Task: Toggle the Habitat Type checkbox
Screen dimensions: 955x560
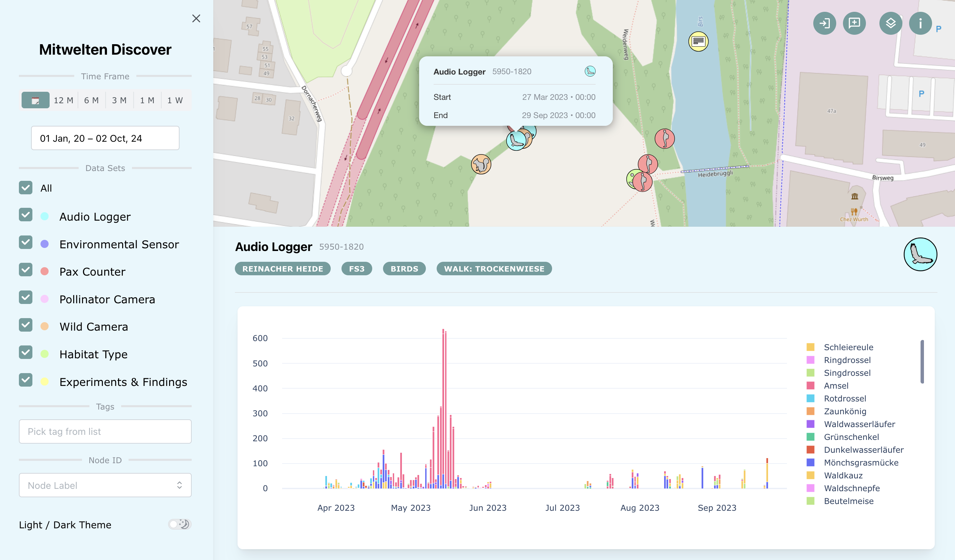Action: (25, 353)
